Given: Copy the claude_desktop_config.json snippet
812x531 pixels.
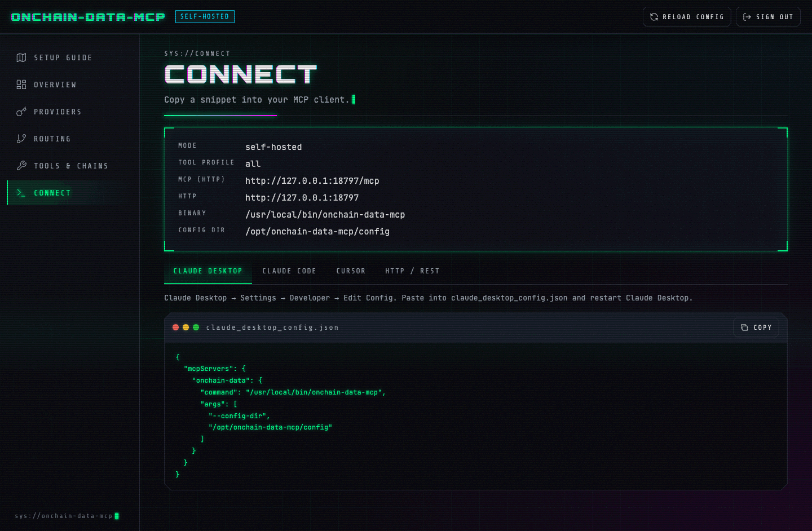Looking at the screenshot, I should tap(756, 328).
